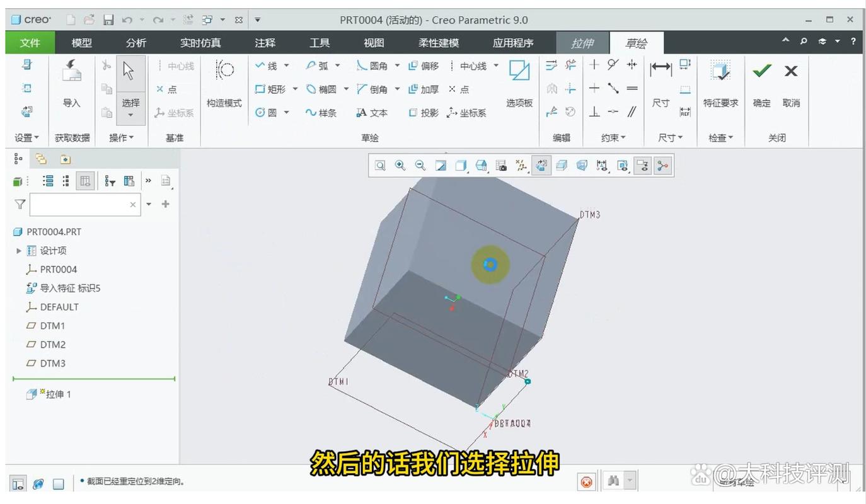The width and height of the screenshot is (866, 504).
Task: Click the Project (投影) tool
Action: 424,113
